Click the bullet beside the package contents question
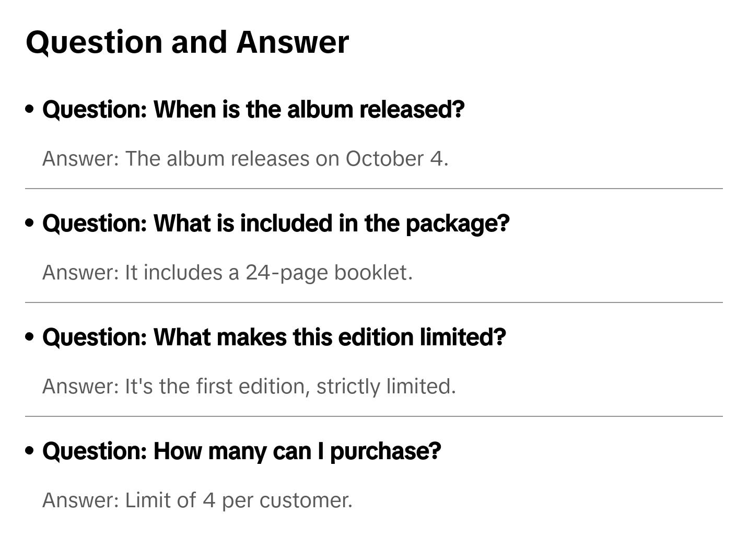The height and width of the screenshot is (560, 748). (30, 223)
